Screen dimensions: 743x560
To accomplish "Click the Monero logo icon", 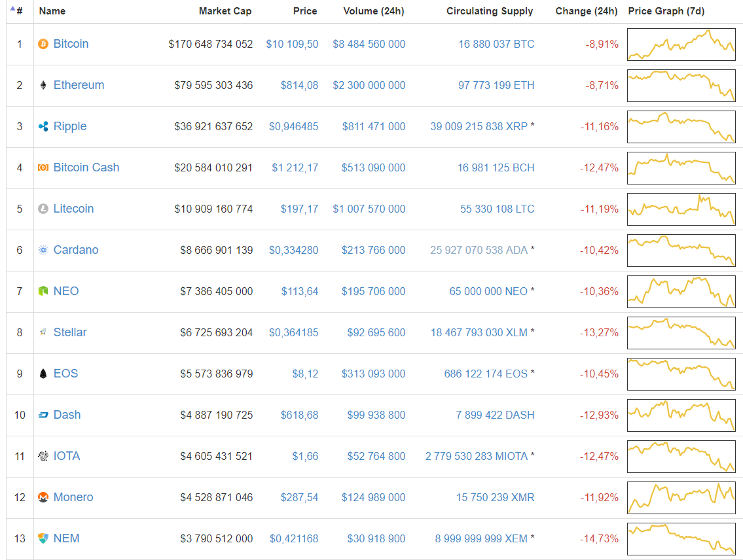I will pyautogui.click(x=43, y=497).
